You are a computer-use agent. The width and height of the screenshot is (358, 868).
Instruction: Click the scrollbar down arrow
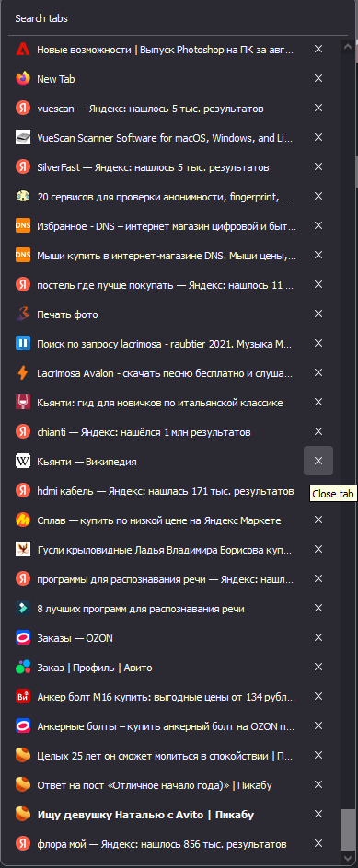pyautogui.click(x=348, y=858)
